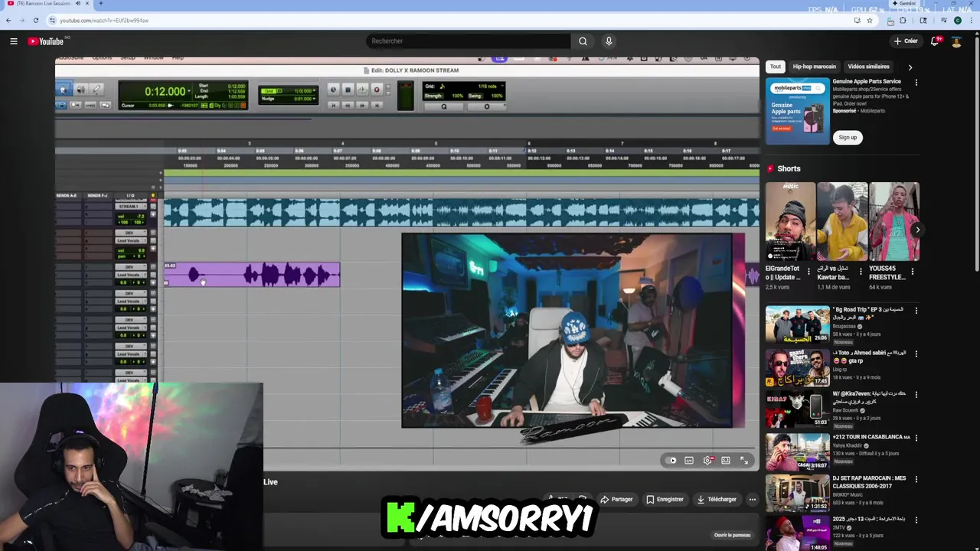Image resolution: width=980 pixels, height=551 pixels.
Task: Bookmark this page with the star icon
Action: (x=870, y=21)
